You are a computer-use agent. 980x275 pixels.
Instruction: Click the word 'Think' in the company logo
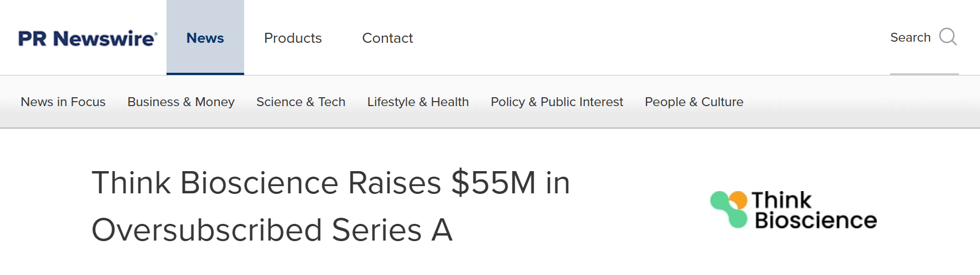(781, 200)
